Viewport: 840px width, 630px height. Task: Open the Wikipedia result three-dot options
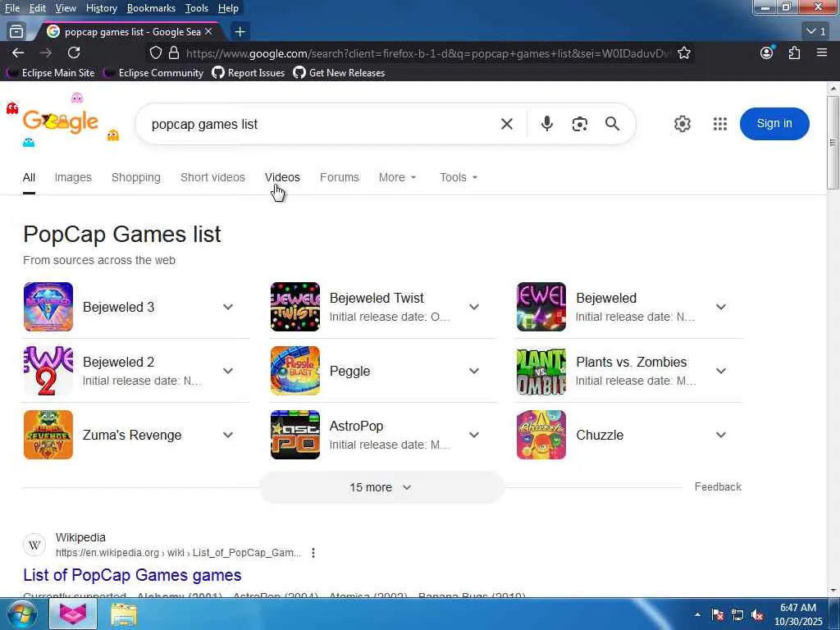[x=313, y=553]
